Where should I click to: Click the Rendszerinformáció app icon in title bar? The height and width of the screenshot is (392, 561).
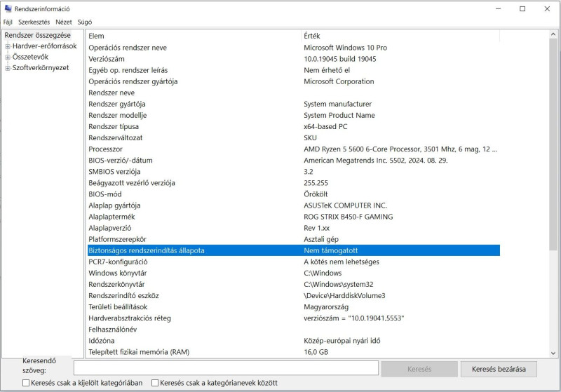(x=8, y=8)
